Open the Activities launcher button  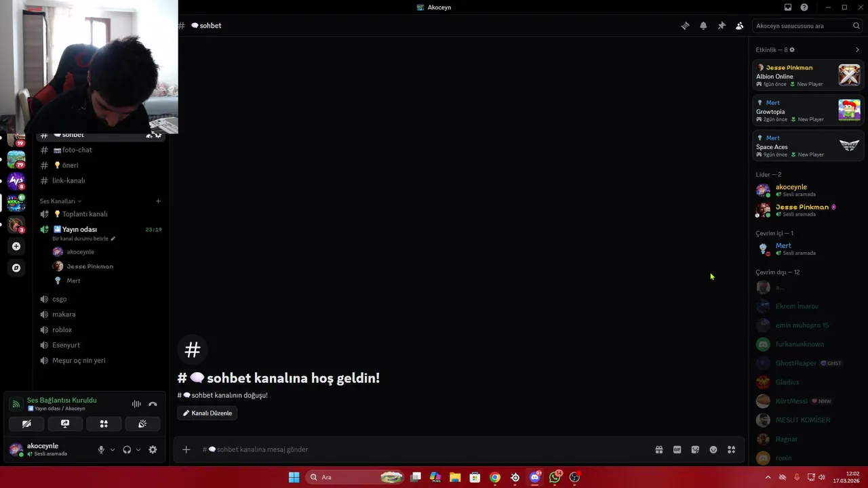tap(104, 424)
